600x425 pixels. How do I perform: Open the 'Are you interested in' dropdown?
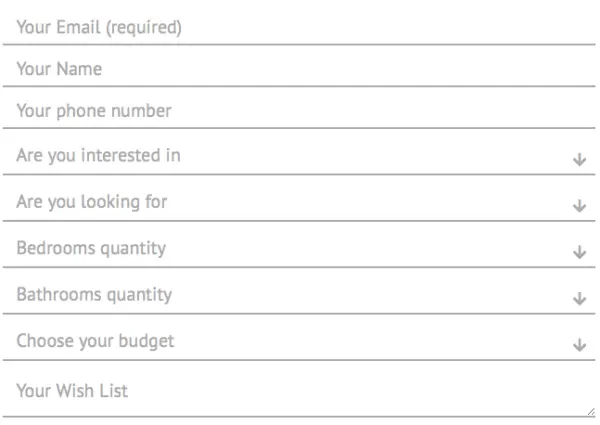pos(298,156)
